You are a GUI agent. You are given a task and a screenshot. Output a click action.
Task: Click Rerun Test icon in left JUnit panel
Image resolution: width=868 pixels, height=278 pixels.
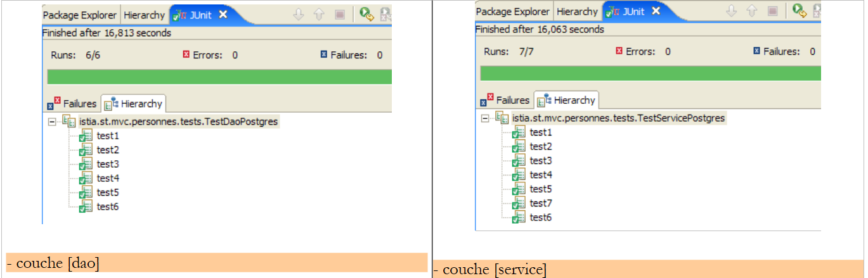pyautogui.click(x=366, y=15)
